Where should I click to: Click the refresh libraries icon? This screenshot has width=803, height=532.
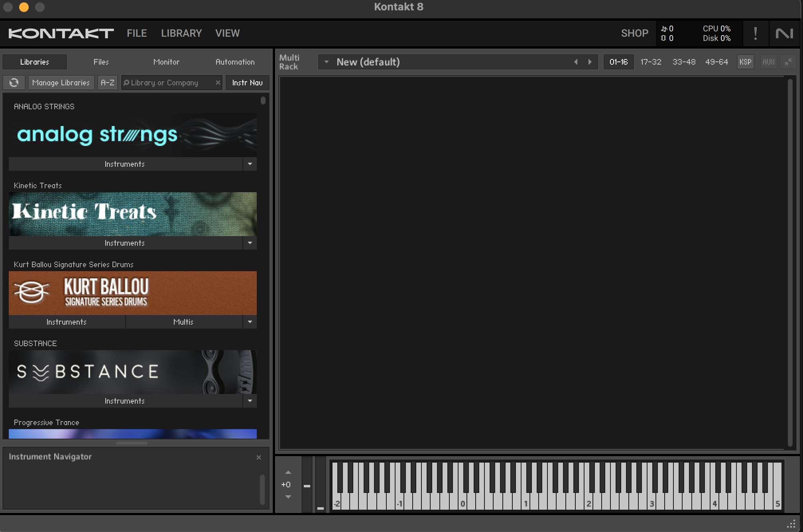(x=14, y=83)
